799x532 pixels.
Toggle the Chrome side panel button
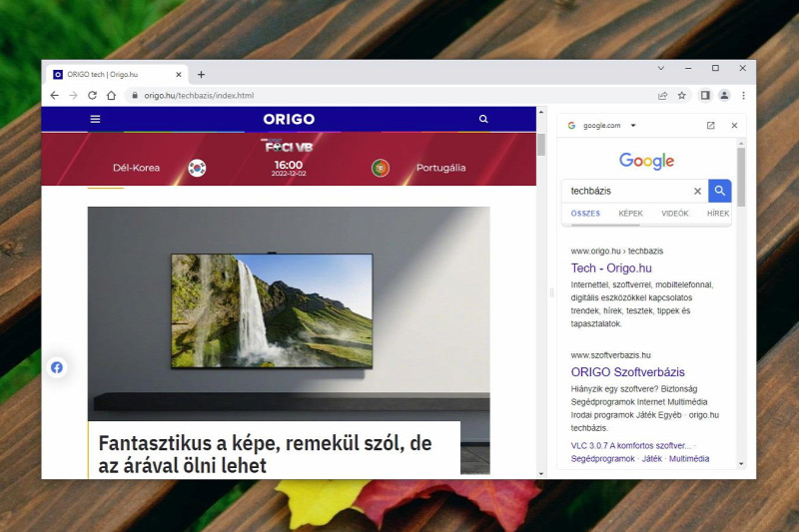705,95
